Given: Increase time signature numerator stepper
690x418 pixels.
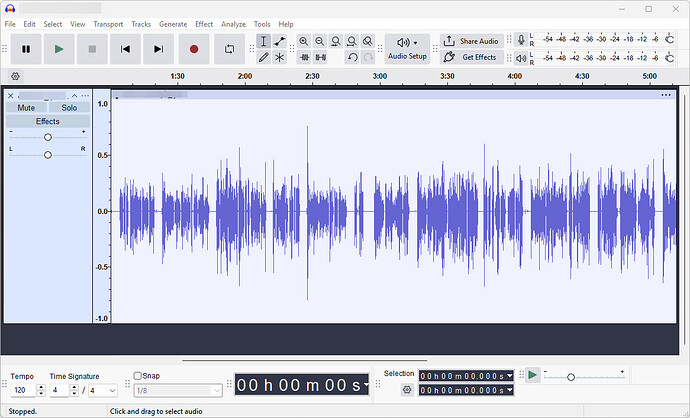Looking at the screenshot, I should [74, 387].
